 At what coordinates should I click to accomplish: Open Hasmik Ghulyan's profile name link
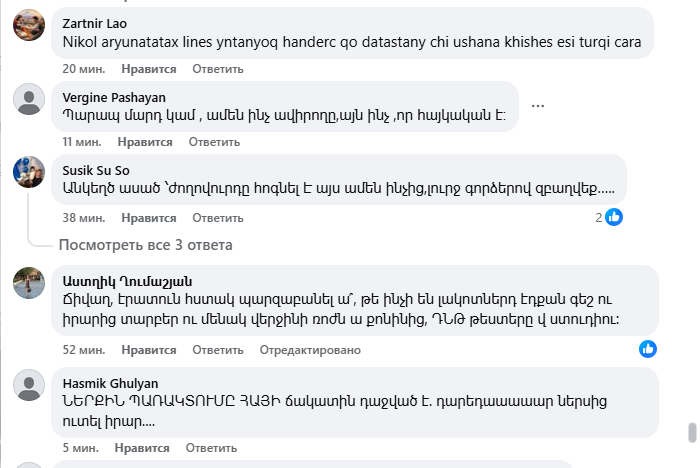(x=110, y=383)
